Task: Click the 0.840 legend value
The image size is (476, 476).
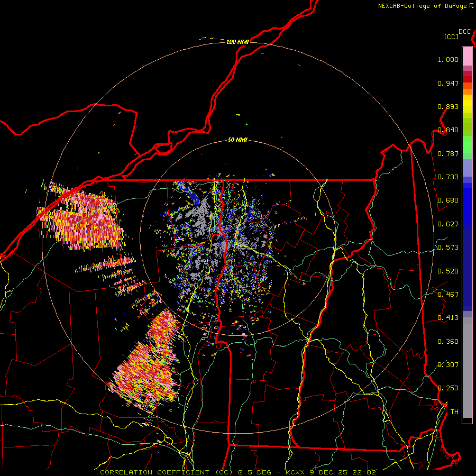Action: click(x=448, y=130)
